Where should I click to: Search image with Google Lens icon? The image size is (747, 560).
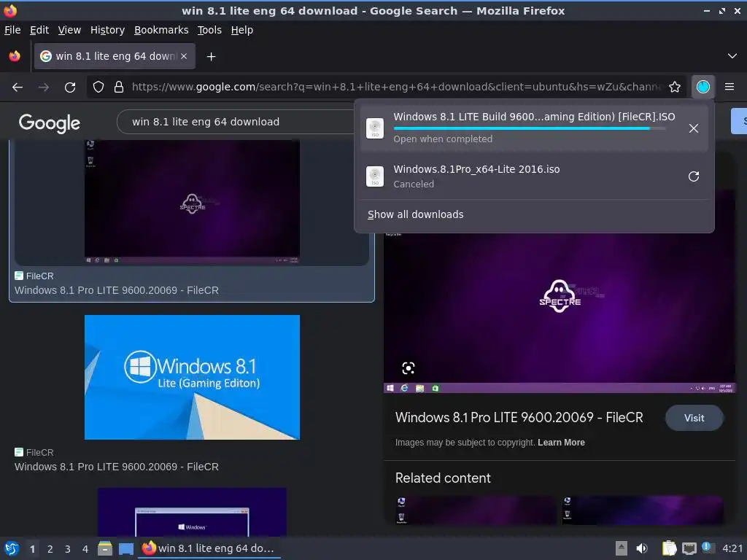click(x=409, y=368)
